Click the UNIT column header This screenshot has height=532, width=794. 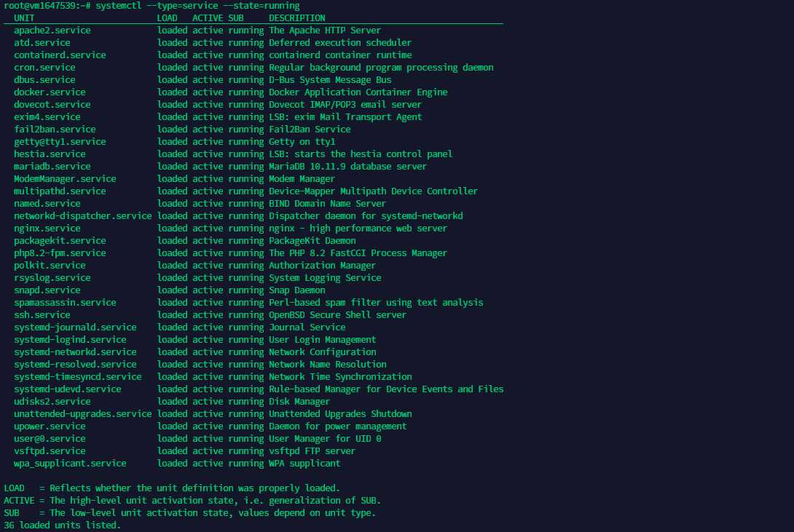pos(24,18)
